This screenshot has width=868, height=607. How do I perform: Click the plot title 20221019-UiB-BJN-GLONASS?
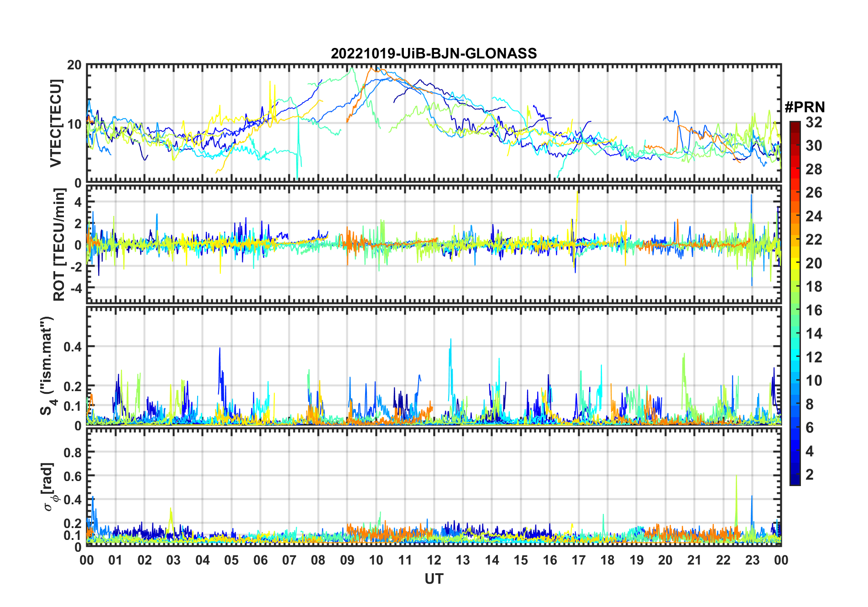434,53
